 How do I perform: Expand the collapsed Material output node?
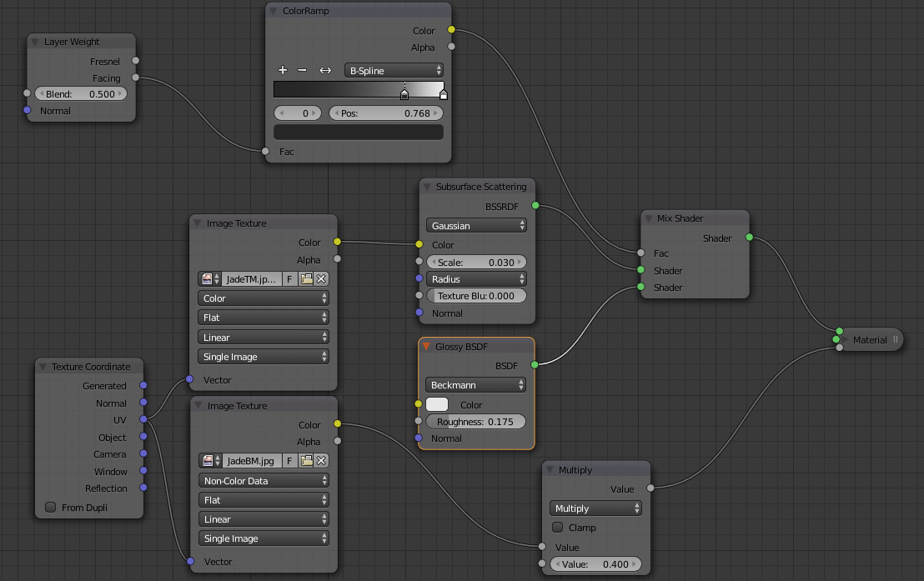point(845,339)
